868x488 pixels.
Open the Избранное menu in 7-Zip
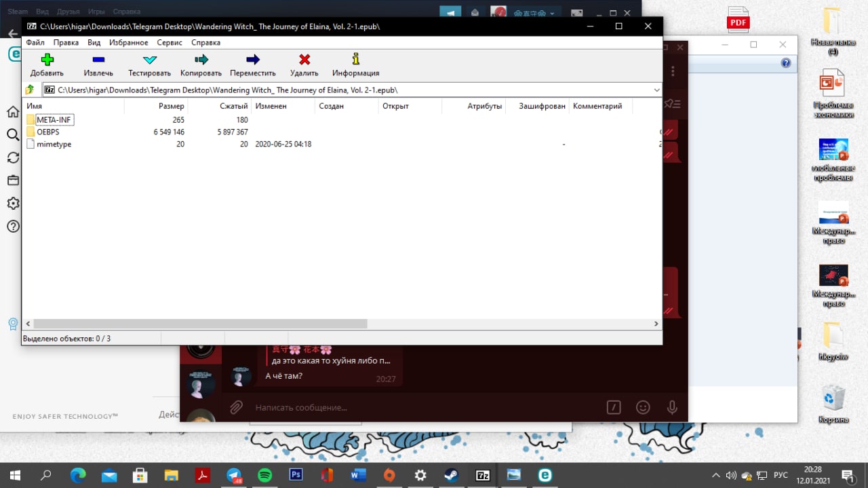pyautogui.click(x=129, y=42)
